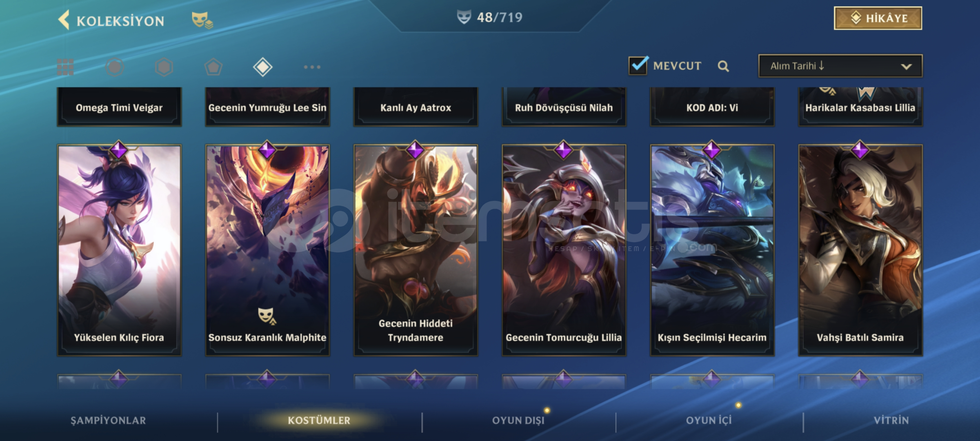Filter by the pentagon rarity icon
980x441 pixels.
click(213, 67)
